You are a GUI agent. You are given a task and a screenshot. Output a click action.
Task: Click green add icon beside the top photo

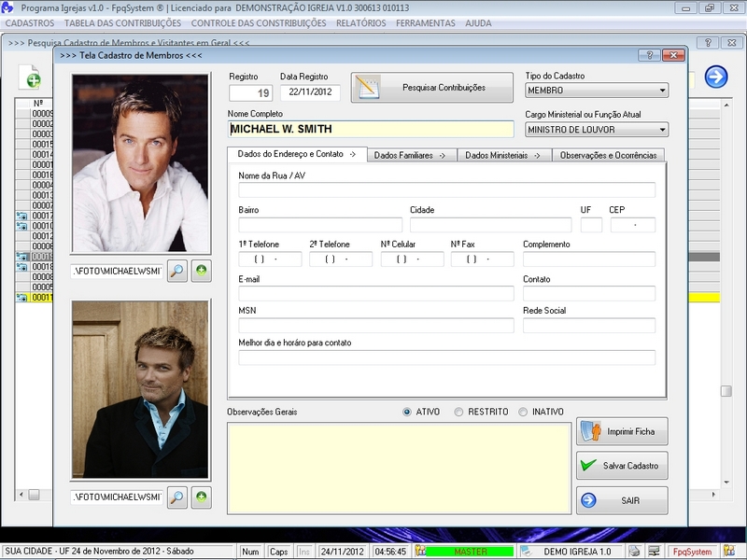pyautogui.click(x=201, y=272)
